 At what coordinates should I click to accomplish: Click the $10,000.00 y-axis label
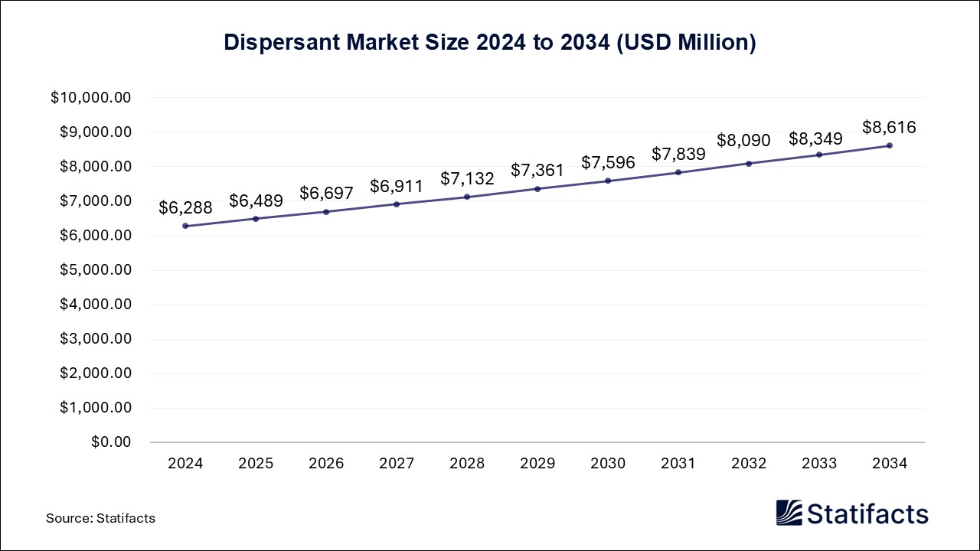91,98
